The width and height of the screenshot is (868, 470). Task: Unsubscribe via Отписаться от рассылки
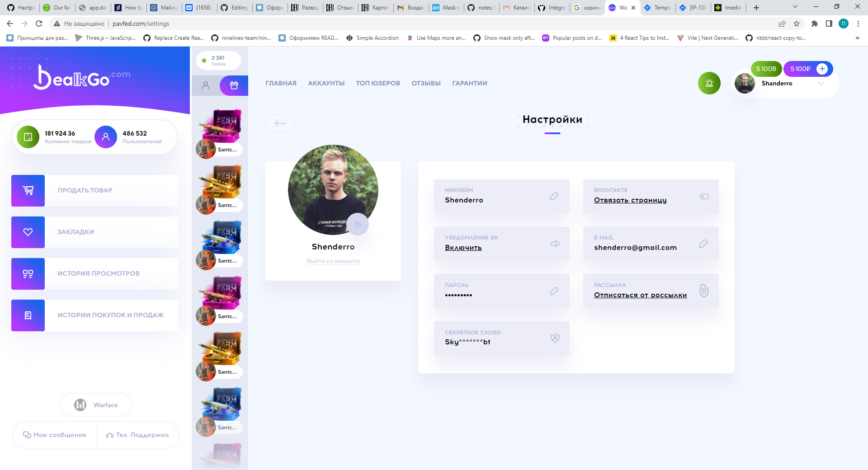641,295
